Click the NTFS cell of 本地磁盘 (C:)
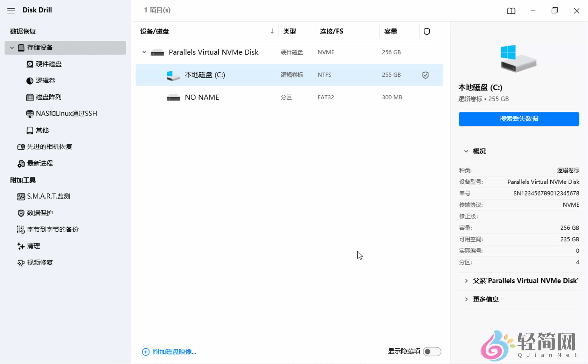Image resolution: width=588 pixels, height=364 pixels. coord(324,75)
